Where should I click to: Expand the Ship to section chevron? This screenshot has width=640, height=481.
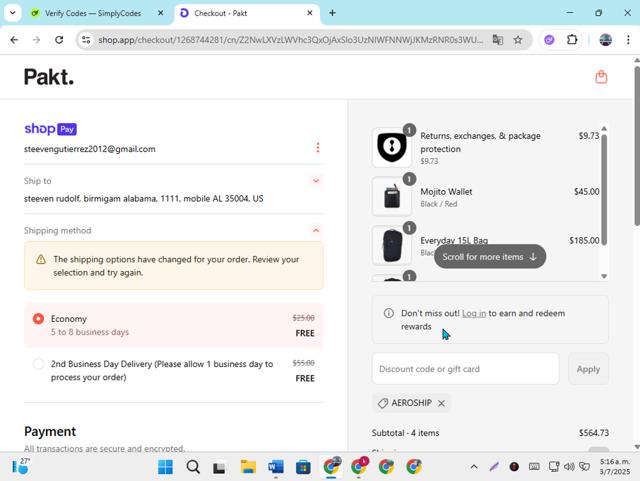[316, 180]
